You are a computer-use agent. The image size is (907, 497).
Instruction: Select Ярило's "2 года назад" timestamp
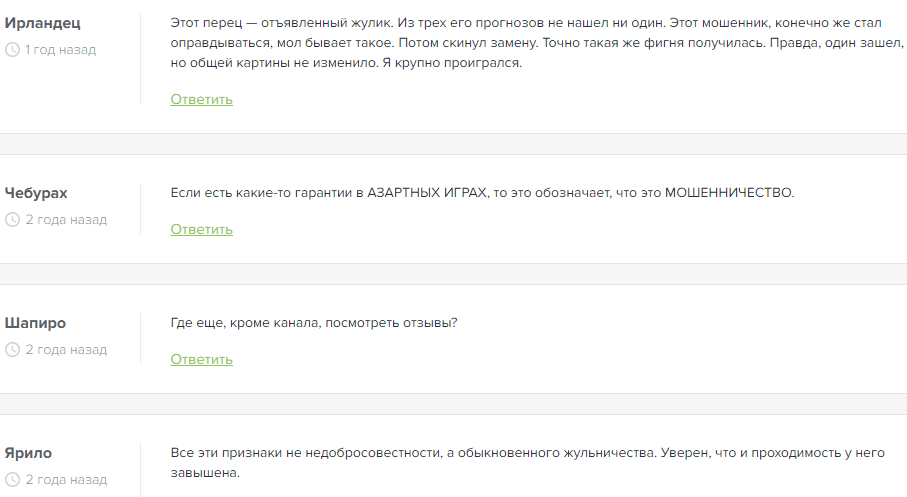click(66, 480)
